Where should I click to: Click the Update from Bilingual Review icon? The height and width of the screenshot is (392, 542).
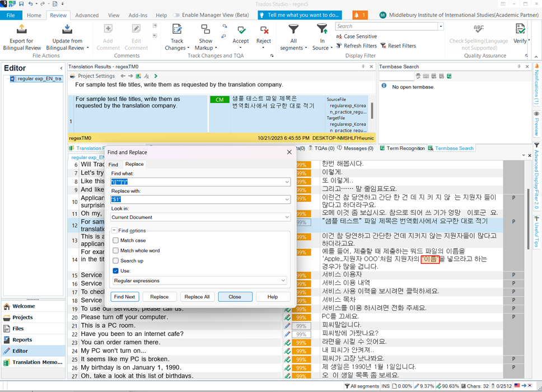click(67, 30)
